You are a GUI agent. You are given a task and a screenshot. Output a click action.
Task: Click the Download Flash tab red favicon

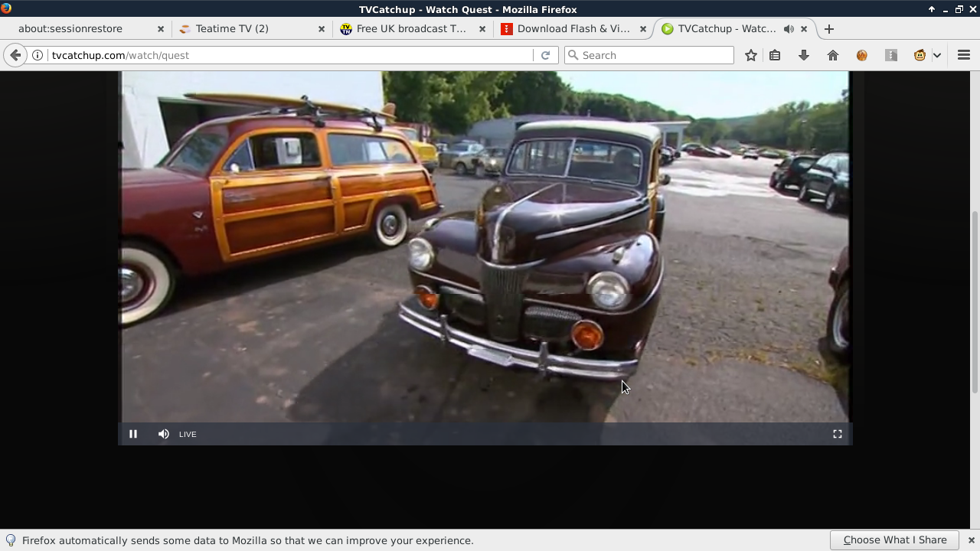coord(506,28)
